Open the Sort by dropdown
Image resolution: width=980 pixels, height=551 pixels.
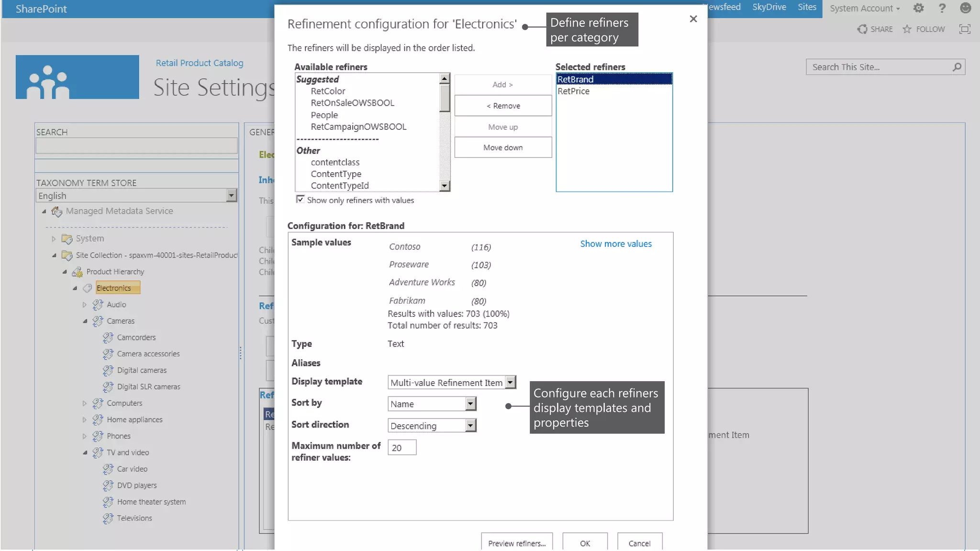tap(470, 404)
